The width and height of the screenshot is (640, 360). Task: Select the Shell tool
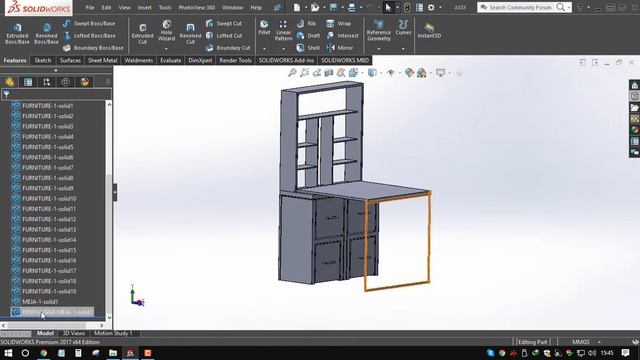click(x=308, y=48)
